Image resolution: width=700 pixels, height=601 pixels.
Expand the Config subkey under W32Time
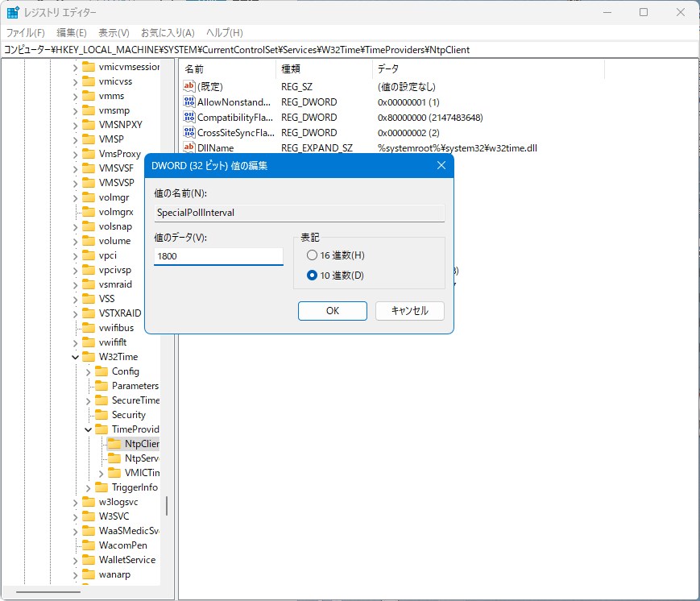pyautogui.click(x=89, y=371)
